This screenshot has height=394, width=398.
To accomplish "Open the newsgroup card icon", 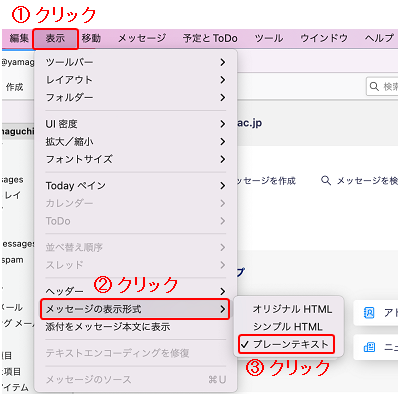I will coord(369,347).
